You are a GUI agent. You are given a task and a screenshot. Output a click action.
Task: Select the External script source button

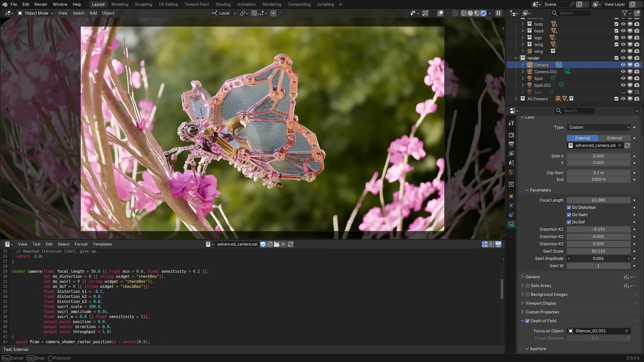pyautogui.click(x=614, y=138)
